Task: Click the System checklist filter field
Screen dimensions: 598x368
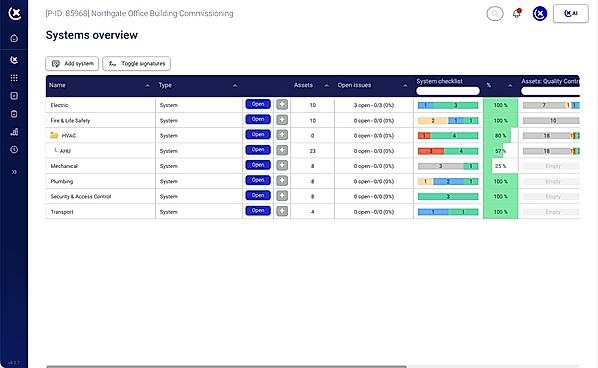Action: coord(448,91)
